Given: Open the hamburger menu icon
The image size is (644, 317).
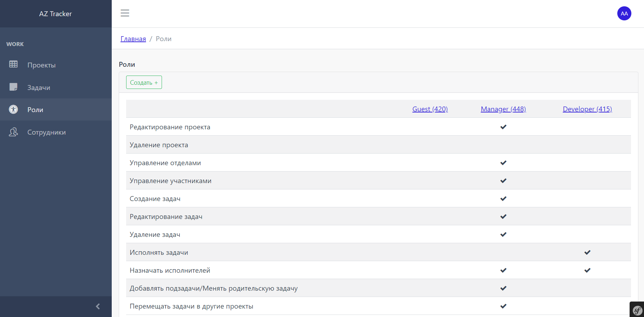Looking at the screenshot, I should (x=125, y=13).
